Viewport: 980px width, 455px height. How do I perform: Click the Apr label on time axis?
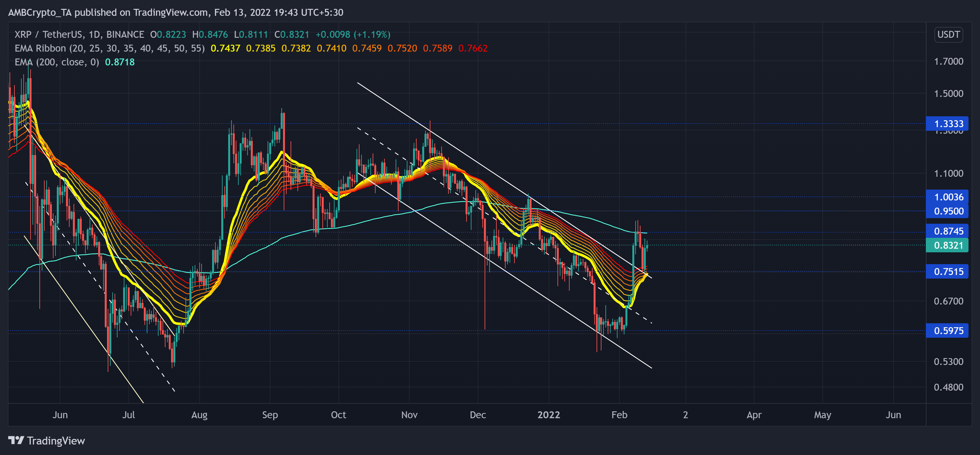point(754,415)
